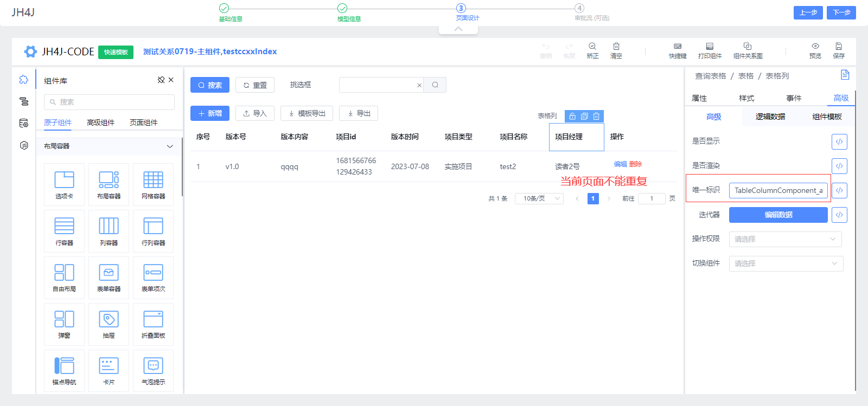This screenshot has width=868, height=406.
Task: Select the anchor navigation component
Action: [64, 371]
